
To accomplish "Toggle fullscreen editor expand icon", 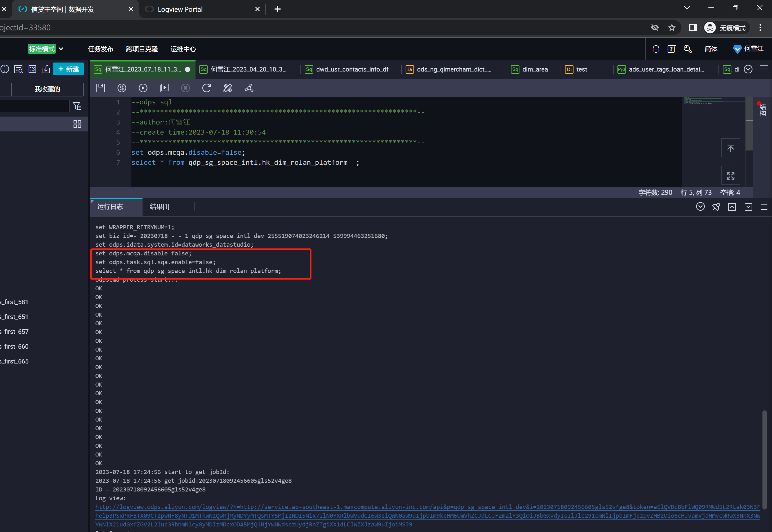I will (x=731, y=176).
